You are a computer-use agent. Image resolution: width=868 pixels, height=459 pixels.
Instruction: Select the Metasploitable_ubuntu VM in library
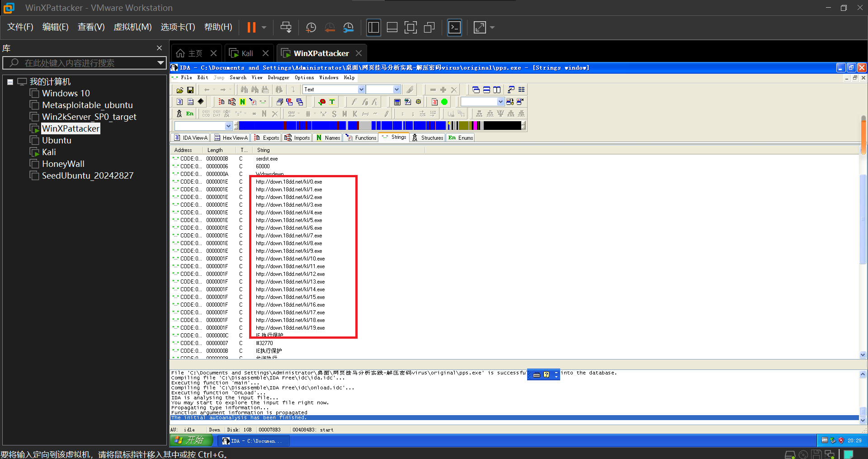tap(87, 105)
